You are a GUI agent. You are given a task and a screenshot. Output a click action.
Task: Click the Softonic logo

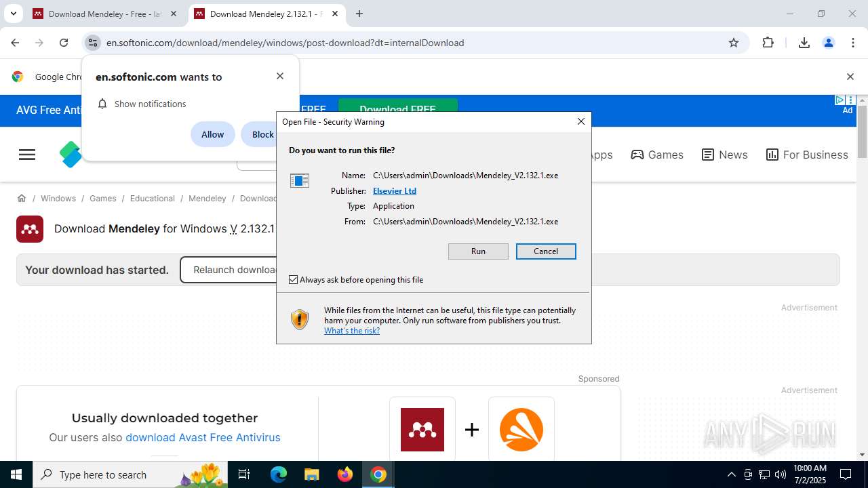pos(71,155)
